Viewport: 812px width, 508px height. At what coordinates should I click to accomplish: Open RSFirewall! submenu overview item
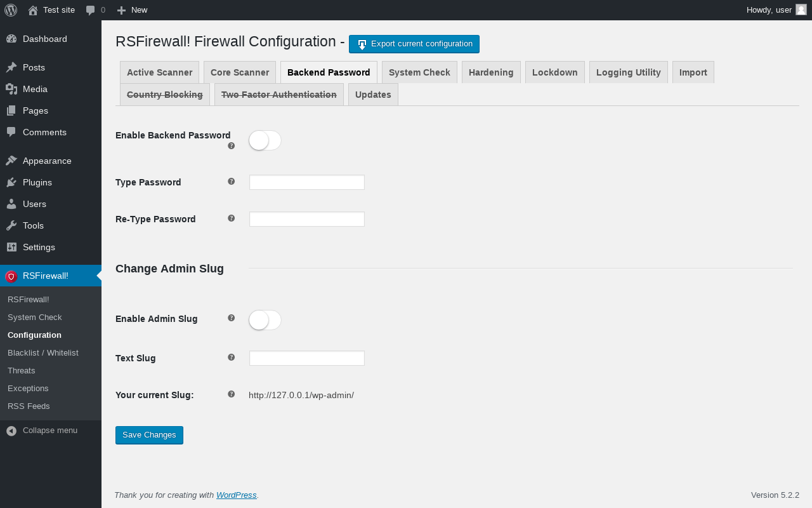tap(51, 299)
